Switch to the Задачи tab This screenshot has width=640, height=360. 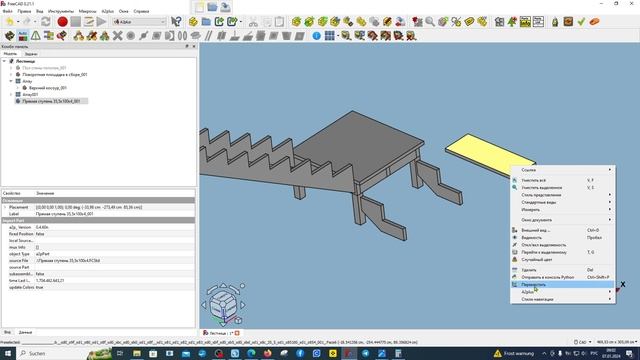(31, 53)
